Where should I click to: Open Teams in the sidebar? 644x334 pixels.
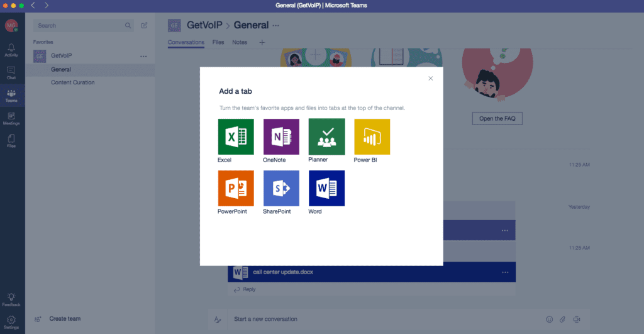click(x=11, y=96)
